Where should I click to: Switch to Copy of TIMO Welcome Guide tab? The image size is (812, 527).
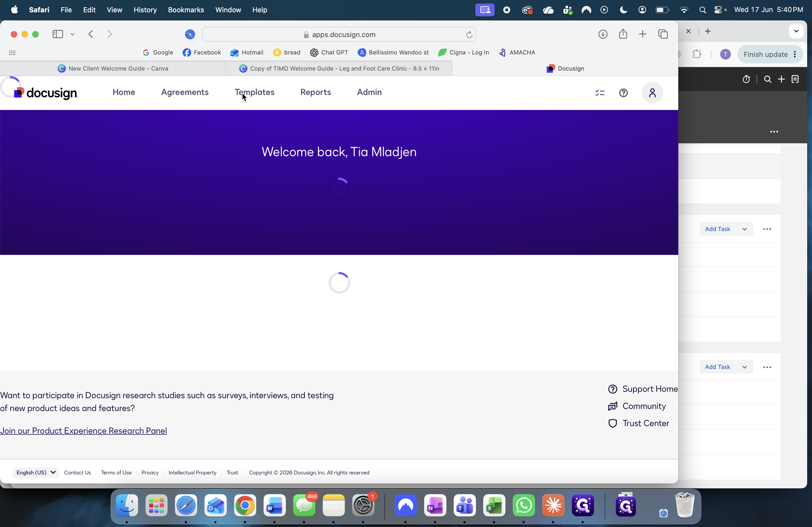pyautogui.click(x=339, y=68)
